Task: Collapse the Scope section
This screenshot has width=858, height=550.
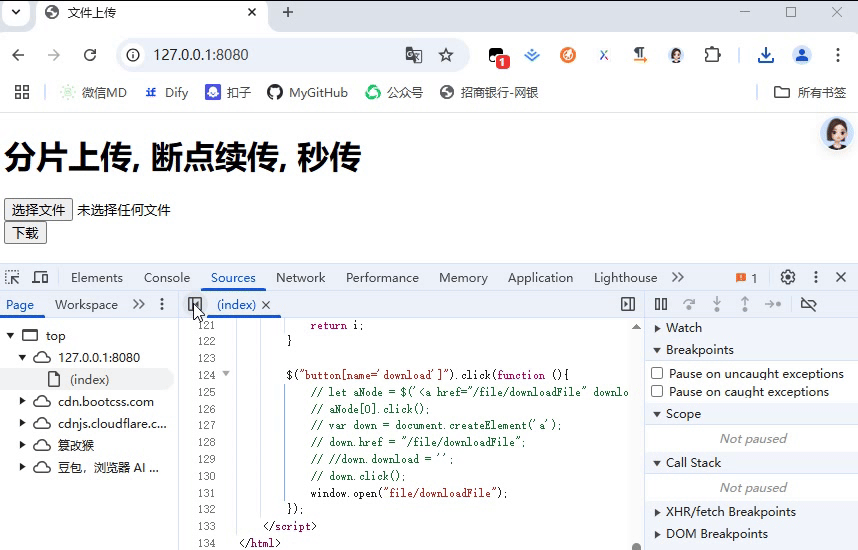Action: [x=657, y=414]
